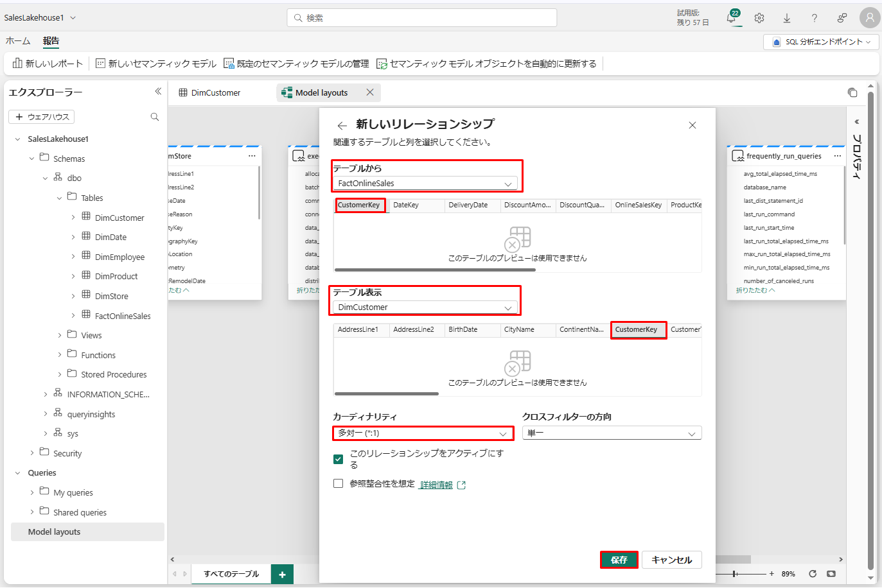Expand the DimProduct table tree node
The width and height of the screenshot is (882, 588).
[x=73, y=277]
